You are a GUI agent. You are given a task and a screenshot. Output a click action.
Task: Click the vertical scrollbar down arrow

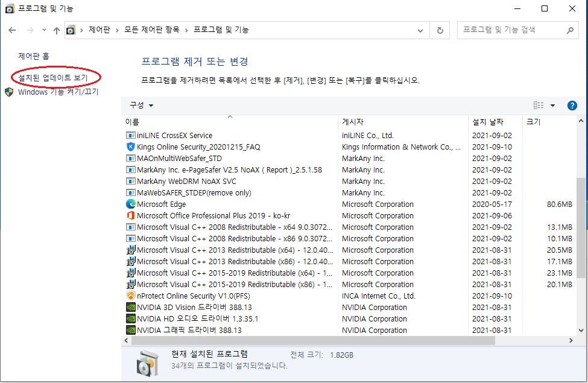click(581, 331)
